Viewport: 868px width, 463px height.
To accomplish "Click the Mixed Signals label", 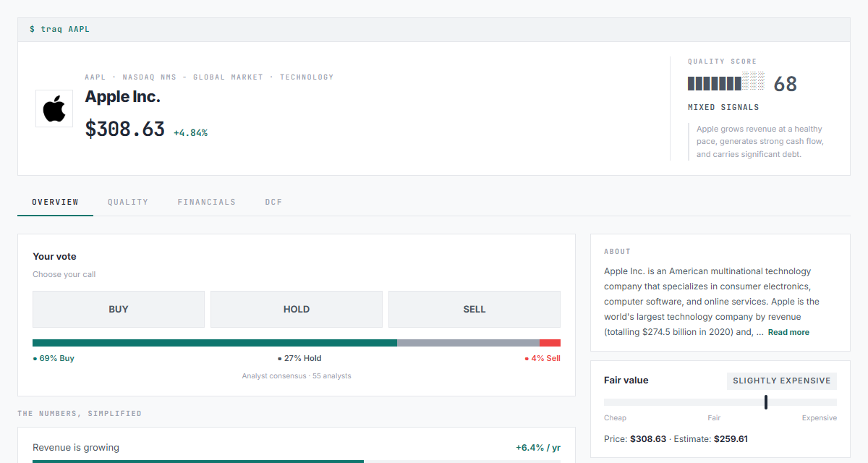I will (x=723, y=107).
